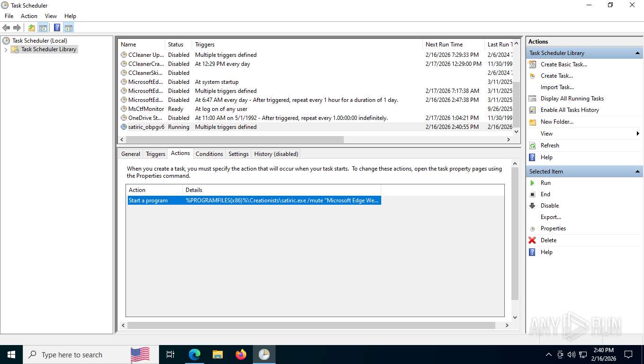Screen dimensions: 644x364
Task: Collapse the Selected Item actions section
Action: 637,172
